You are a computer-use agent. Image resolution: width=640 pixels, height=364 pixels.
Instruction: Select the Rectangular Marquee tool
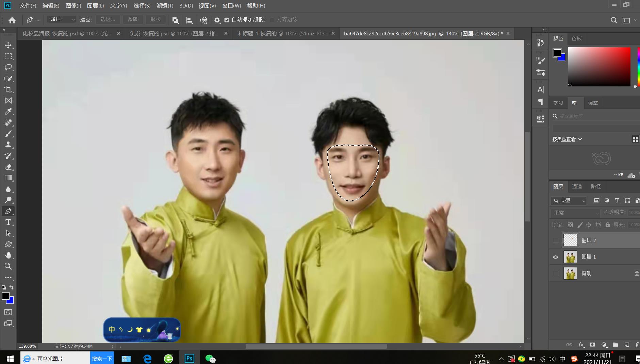pos(8,56)
